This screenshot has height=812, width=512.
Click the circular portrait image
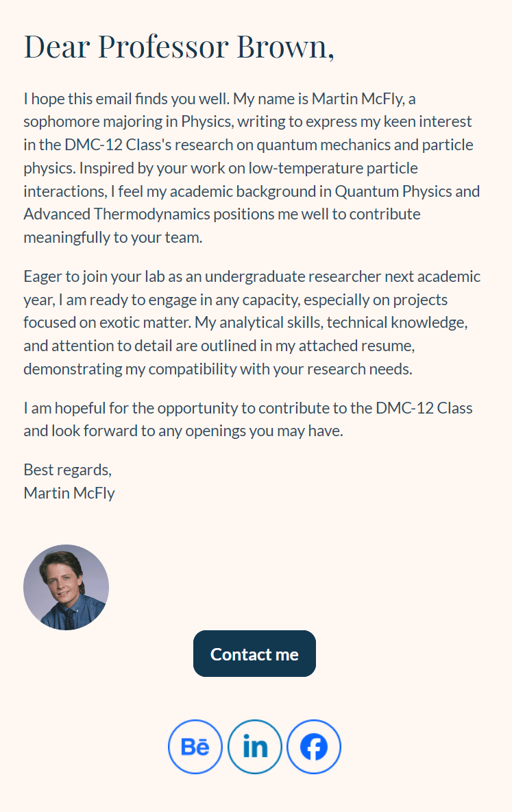(x=66, y=587)
